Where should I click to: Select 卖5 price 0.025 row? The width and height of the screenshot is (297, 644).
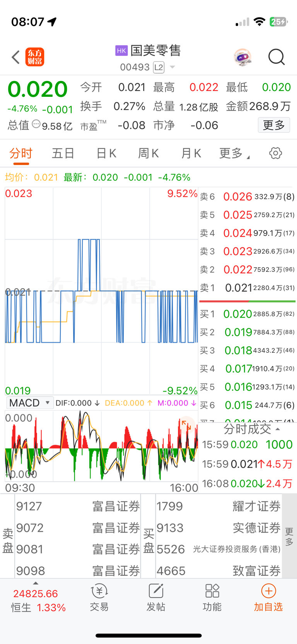[x=247, y=215]
